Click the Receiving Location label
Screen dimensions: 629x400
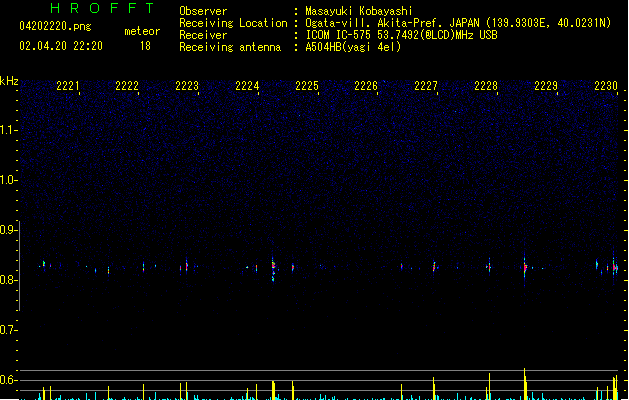pos(233,23)
